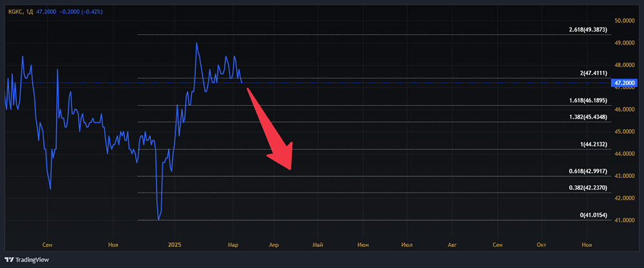This screenshot has width=644, height=268.
Task: Click the 50.0000 price scale label
Action: [x=625, y=21]
